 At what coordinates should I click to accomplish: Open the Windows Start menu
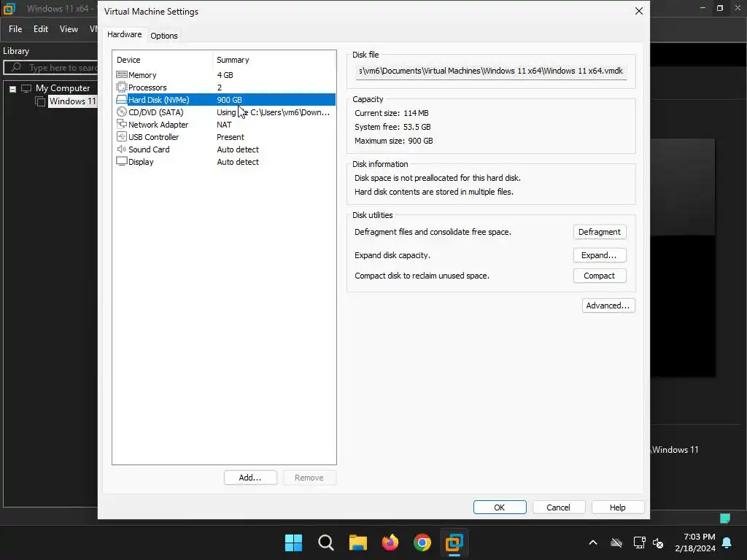pyautogui.click(x=293, y=542)
